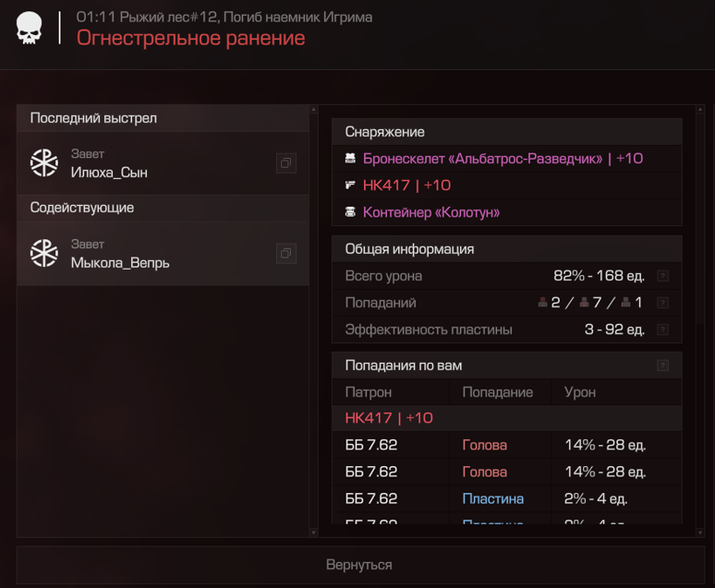This screenshot has width=715, height=588.
Task: Click the armor icon next to Бронескелет
Action: pyautogui.click(x=350, y=159)
